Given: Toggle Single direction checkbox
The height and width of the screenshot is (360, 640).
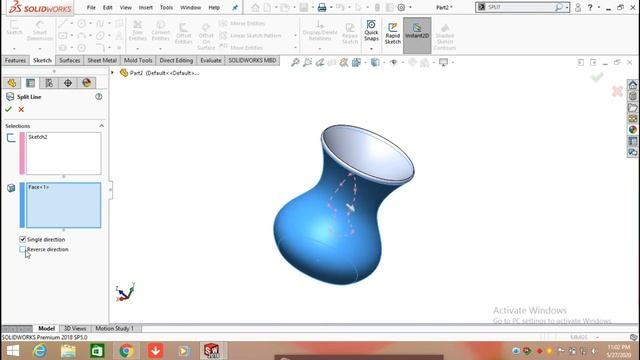Looking at the screenshot, I should point(22,239).
